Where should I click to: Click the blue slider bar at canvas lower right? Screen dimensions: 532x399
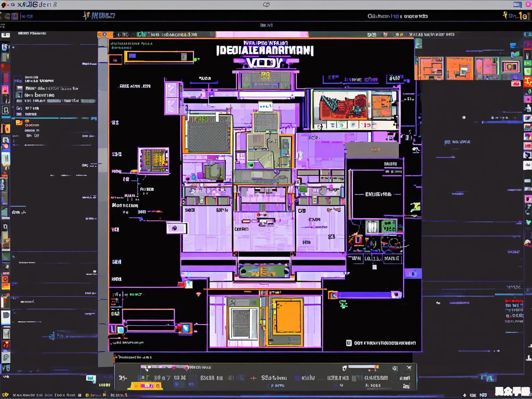click(365, 295)
